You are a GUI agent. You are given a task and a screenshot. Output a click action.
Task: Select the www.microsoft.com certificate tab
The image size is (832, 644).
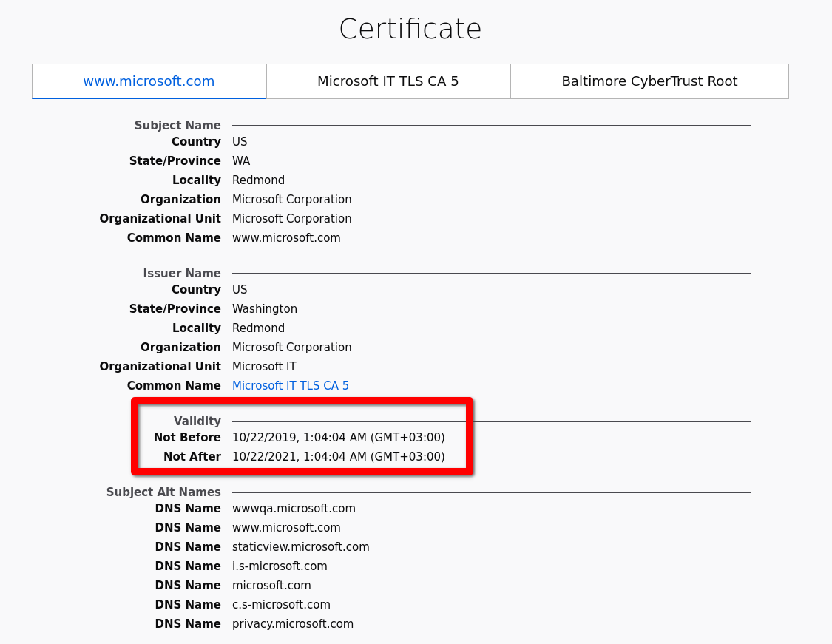point(149,81)
